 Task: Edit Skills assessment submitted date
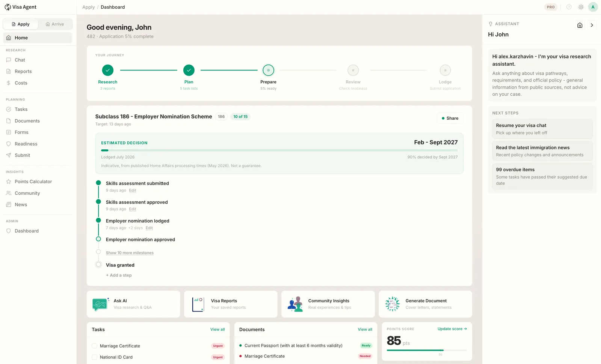[133, 191]
